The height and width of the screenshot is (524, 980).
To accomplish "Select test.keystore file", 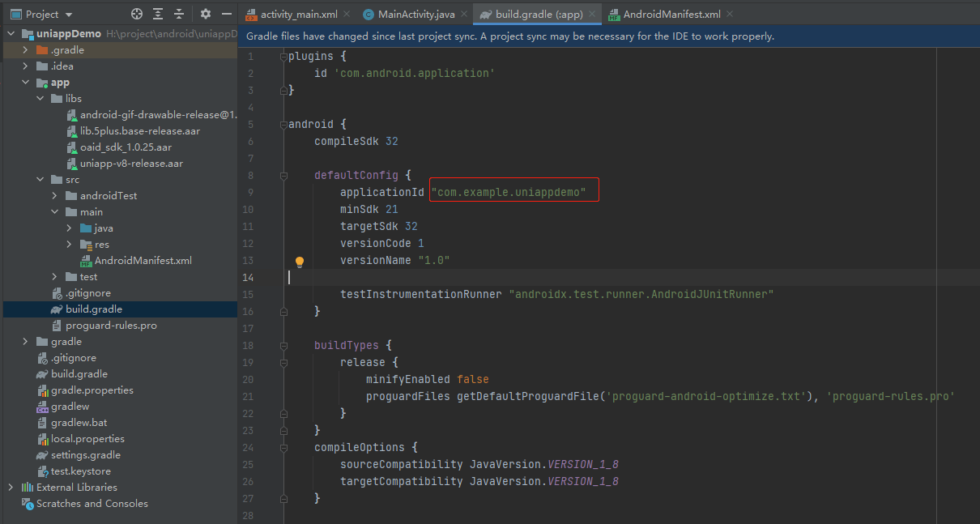I will tap(74, 471).
